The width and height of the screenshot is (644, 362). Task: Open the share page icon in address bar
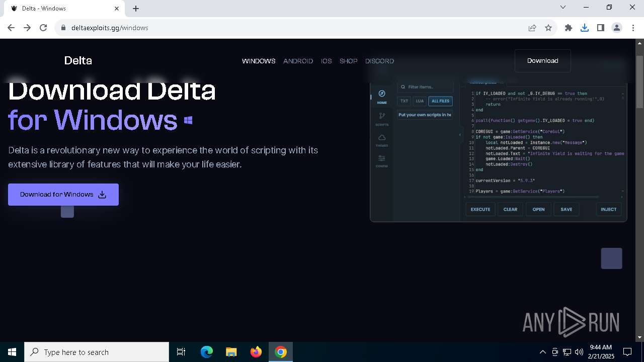pyautogui.click(x=532, y=28)
